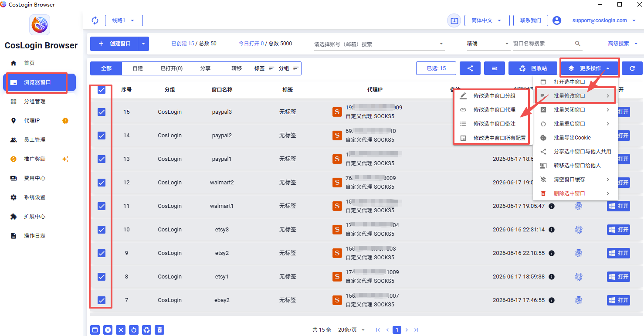The image size is (644, 336).
Task: Choose 修改选中窗口分组 in submenu
Action: (493, 96)
